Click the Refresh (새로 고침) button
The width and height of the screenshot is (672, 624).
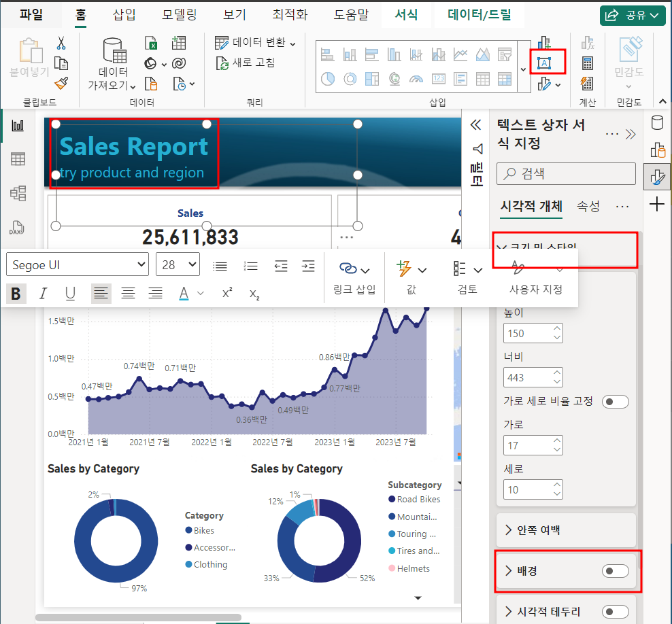(245, 63)
